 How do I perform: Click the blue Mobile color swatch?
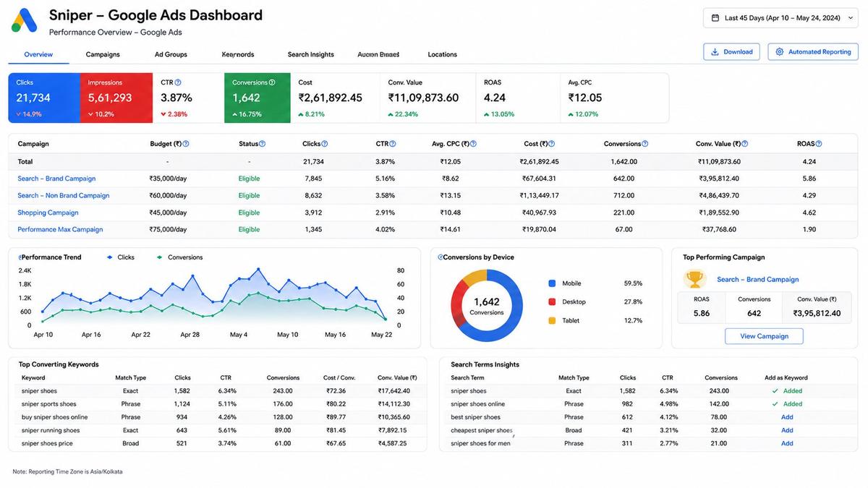tap(552, 283)
